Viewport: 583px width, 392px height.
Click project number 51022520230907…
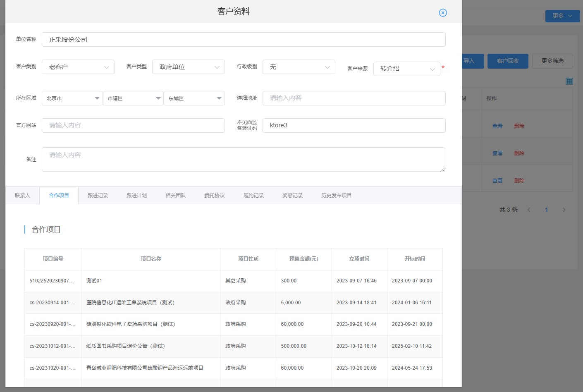pos(52,281)
